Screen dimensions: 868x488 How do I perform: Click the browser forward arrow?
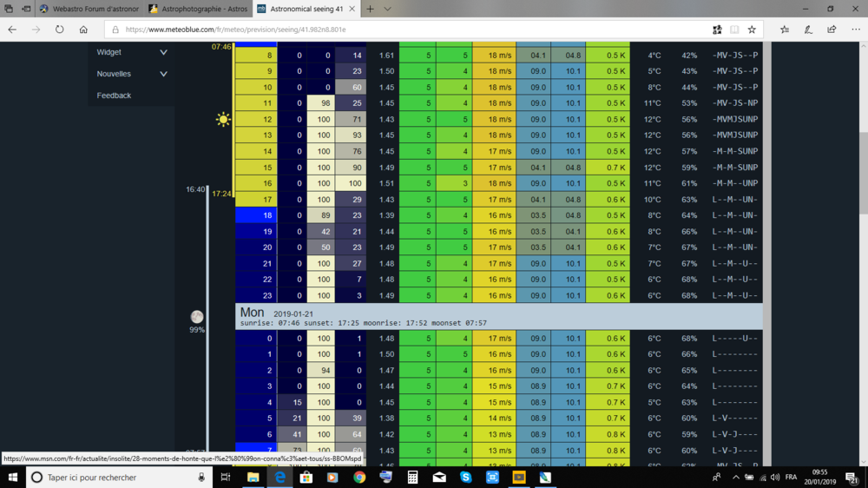pyautogui.click(x=36, y=30)
